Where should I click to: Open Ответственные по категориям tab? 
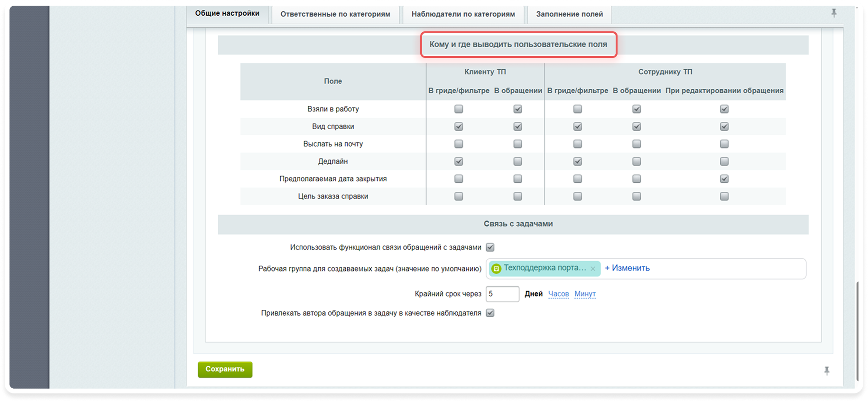pos(335,14)
